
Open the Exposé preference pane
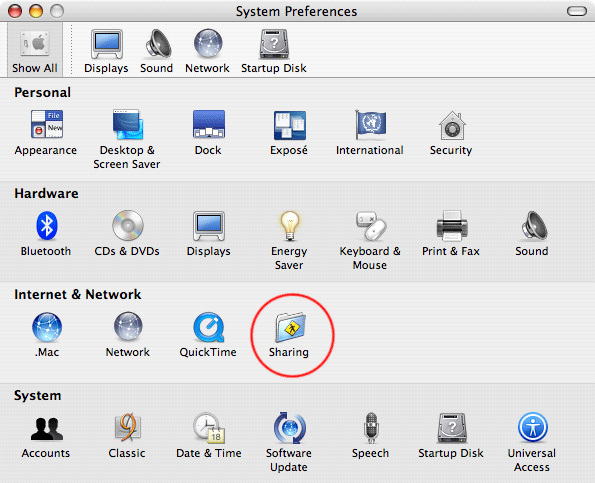click(x=289, y=133)
